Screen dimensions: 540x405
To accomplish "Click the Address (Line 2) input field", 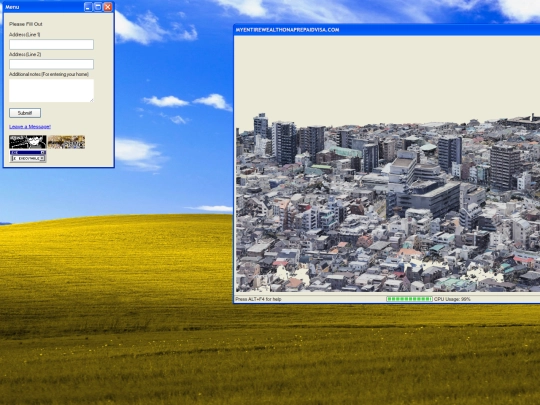I will pyautogui.click(x=51, y=64).
